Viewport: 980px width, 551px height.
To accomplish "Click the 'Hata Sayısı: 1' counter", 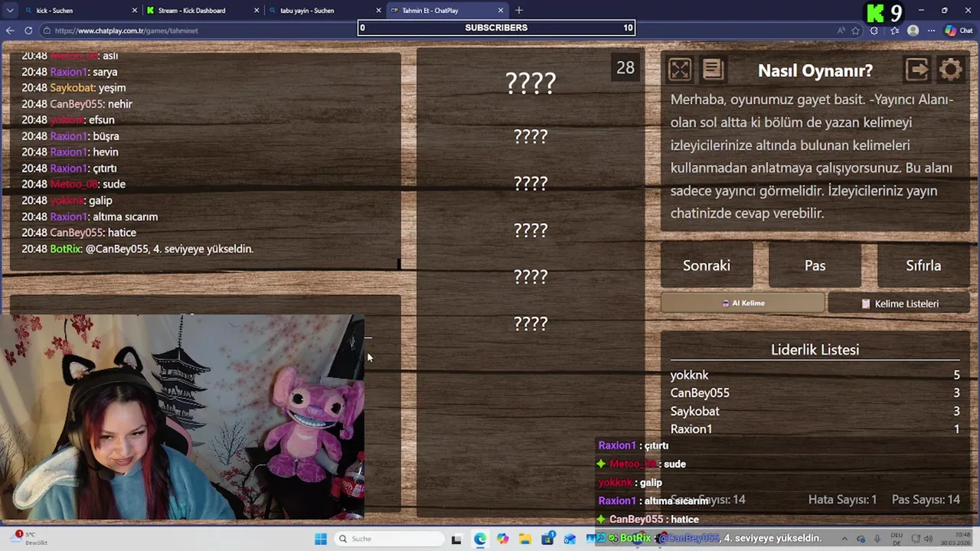I will point(842,500).
